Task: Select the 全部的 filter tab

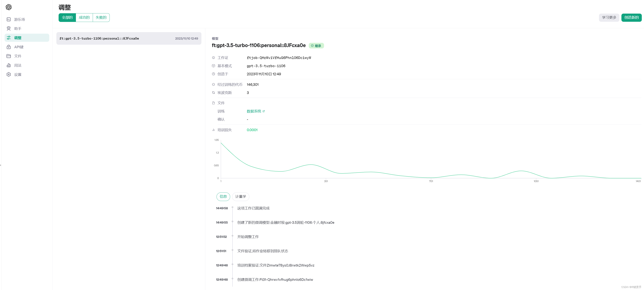Action: point(67,17)
